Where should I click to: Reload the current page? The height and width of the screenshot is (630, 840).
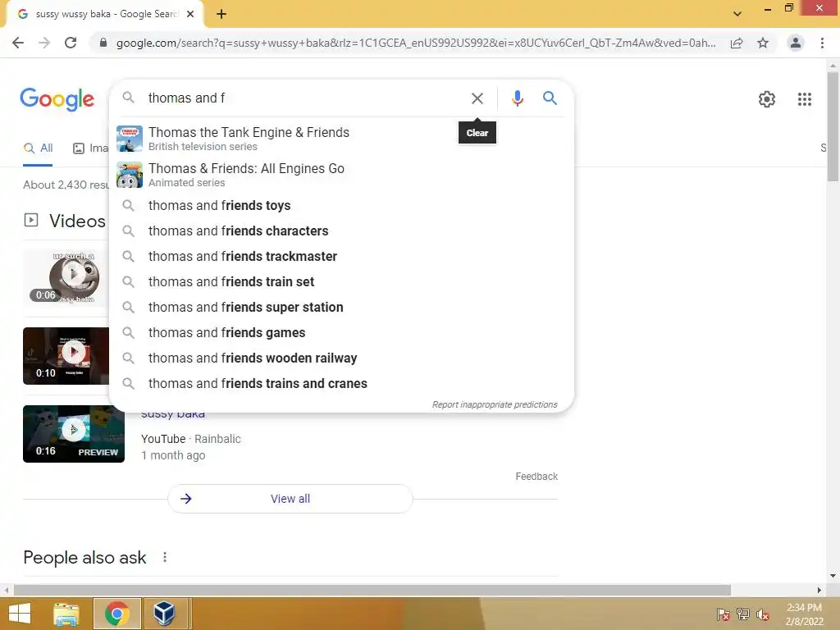[71, 43]
